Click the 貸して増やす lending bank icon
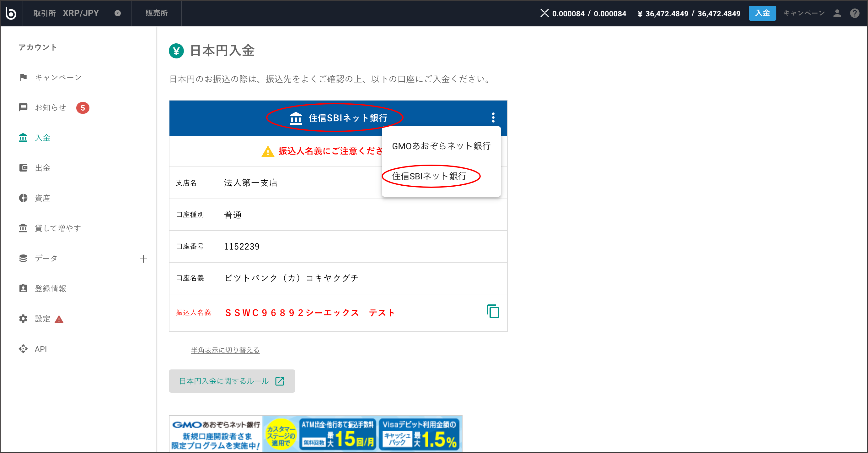Image resolution: width=868 pixels, height=453 pixels. click(x=23, y=228)
